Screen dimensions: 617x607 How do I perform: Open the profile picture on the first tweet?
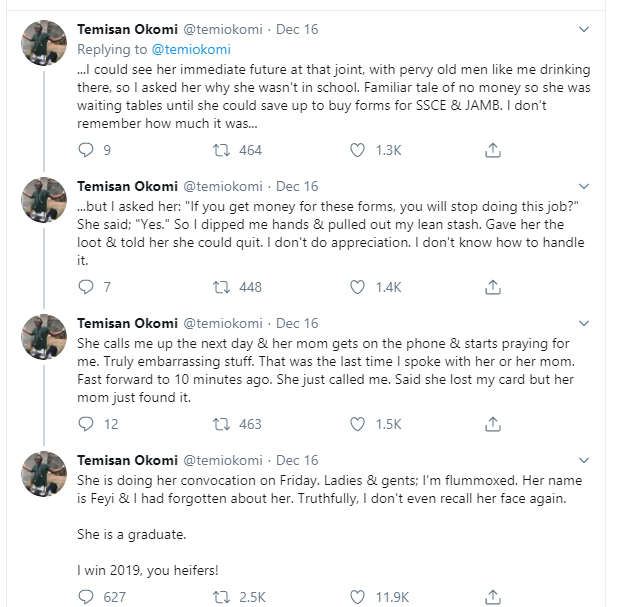[x=44, y=42]
